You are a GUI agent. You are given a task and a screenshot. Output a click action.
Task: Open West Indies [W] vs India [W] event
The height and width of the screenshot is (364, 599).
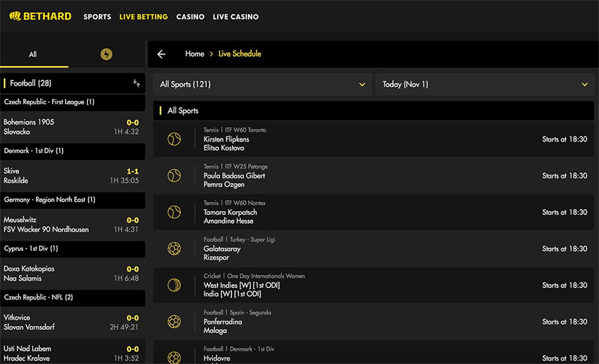click(x=374, y=286)
